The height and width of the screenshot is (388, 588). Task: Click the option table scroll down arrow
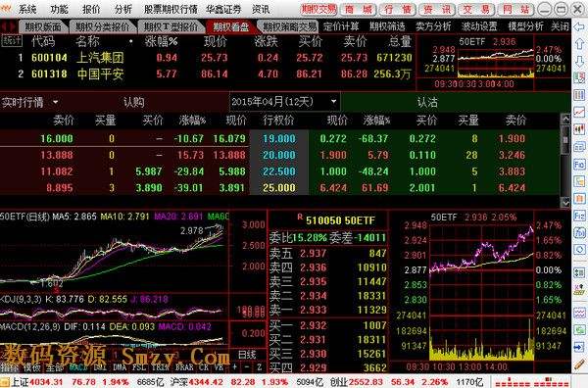click(565, 203)
